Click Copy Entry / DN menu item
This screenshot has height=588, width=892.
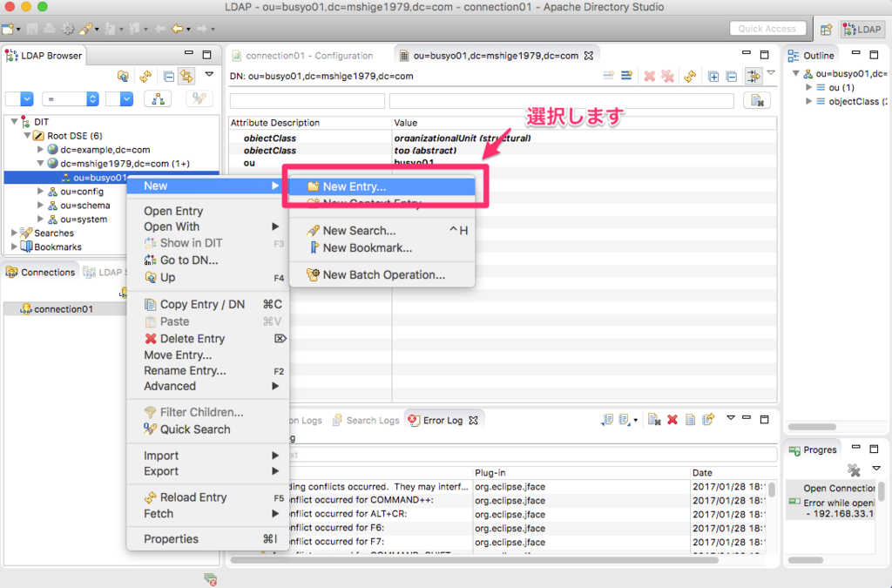[207, 304]
